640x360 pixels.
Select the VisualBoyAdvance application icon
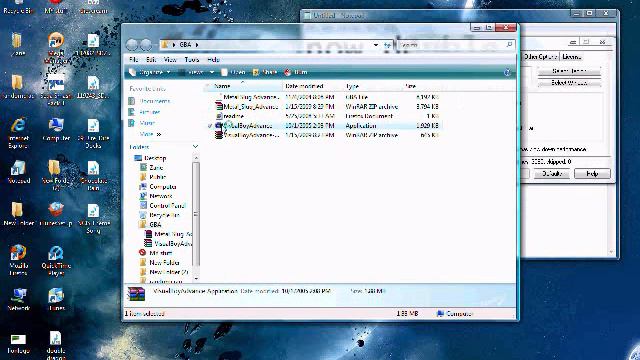tap(219, 126)
